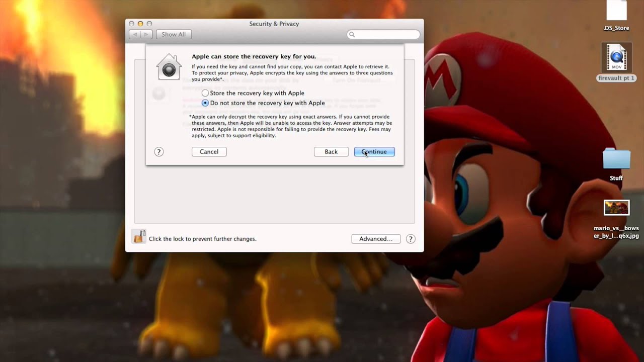Viewport: 644px width, 362px height.
Task: Minimize the Security & Privacy window
Action: [140, 24]
